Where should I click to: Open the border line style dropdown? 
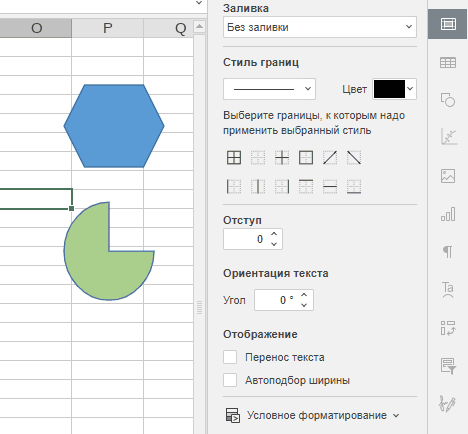pos(269,89)
